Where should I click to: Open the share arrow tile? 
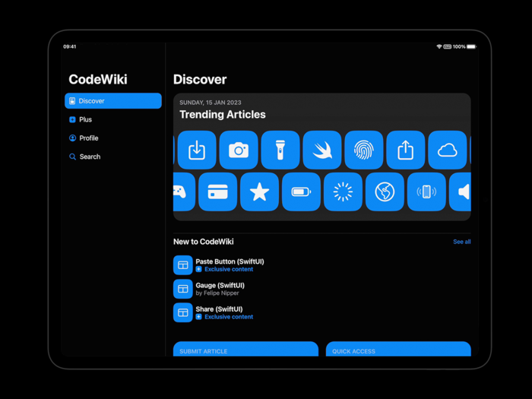click(405, 150)
